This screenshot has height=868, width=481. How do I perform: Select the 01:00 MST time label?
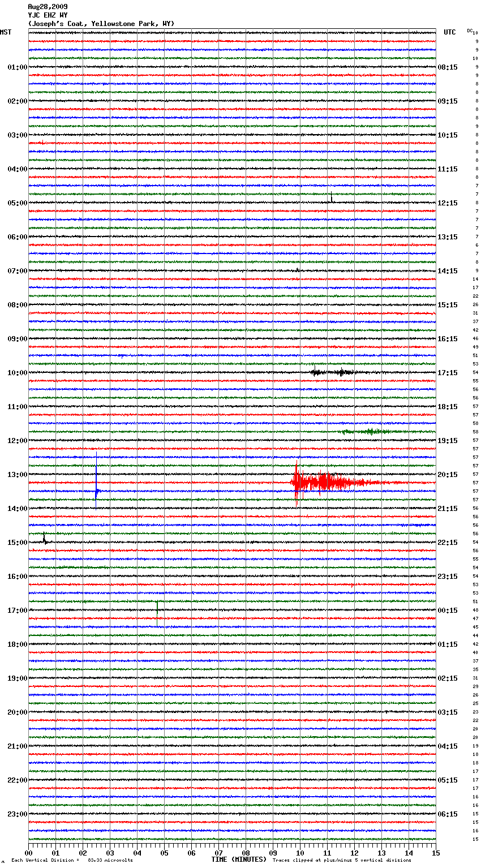[18, 67]
